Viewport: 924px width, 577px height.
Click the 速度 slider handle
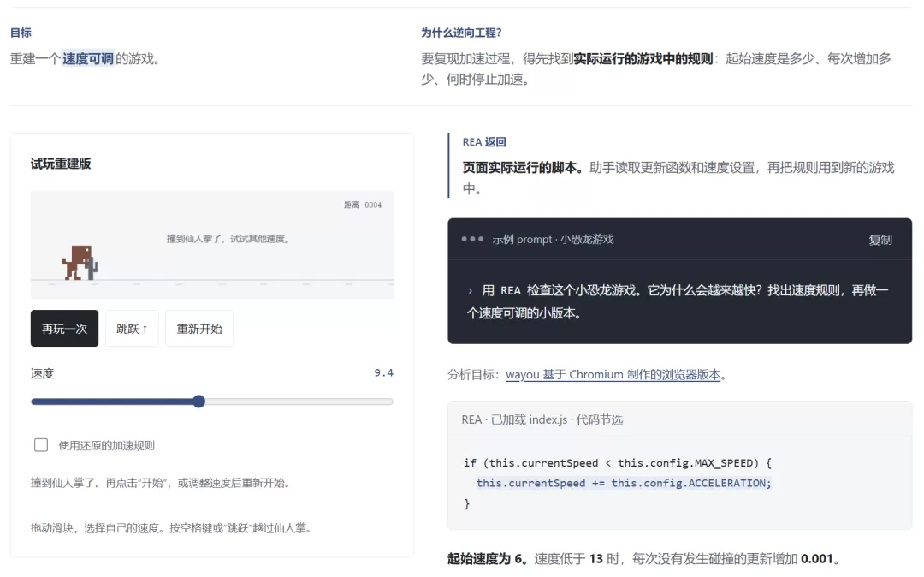click(x=199, y=402)
